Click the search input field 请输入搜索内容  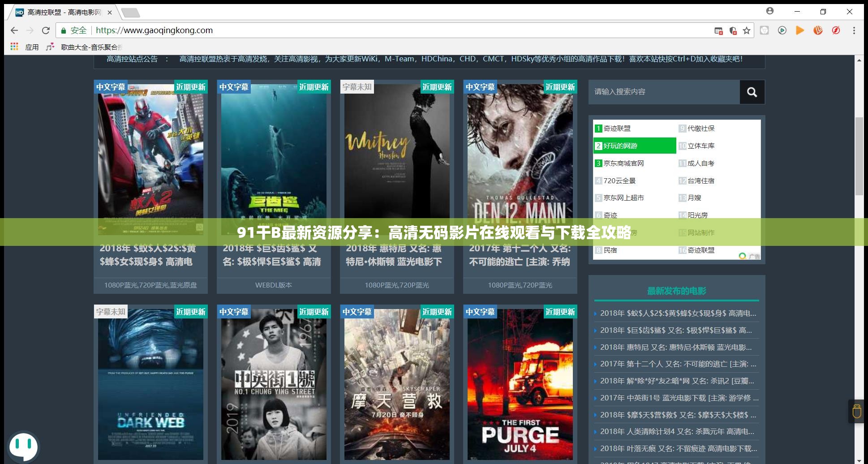(x=663, y=92)
